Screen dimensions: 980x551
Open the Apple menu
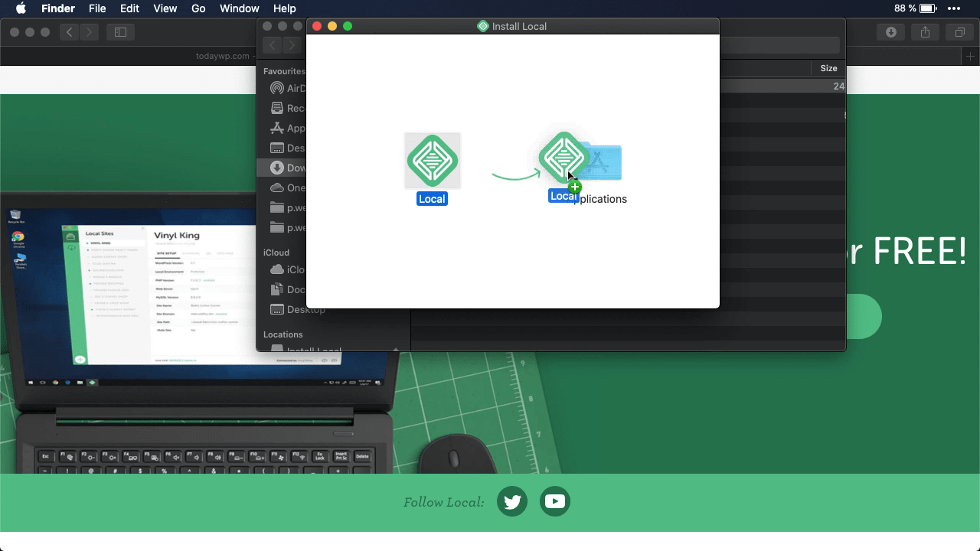point(21,8)
